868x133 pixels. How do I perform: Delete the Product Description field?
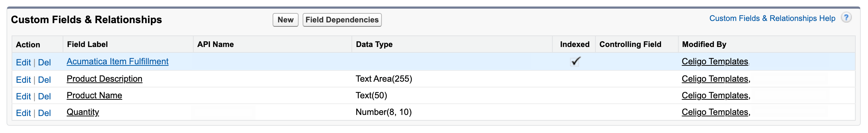(x=45, y=80)
